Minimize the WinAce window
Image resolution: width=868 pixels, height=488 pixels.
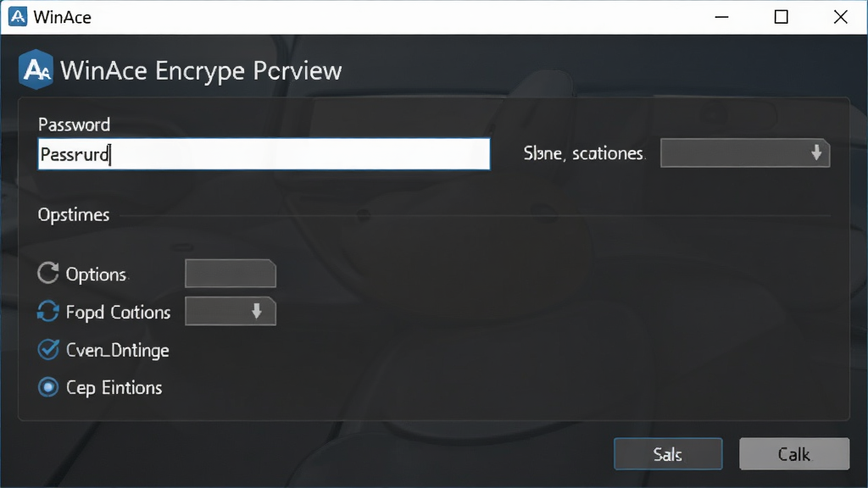(x=722, y=17)
